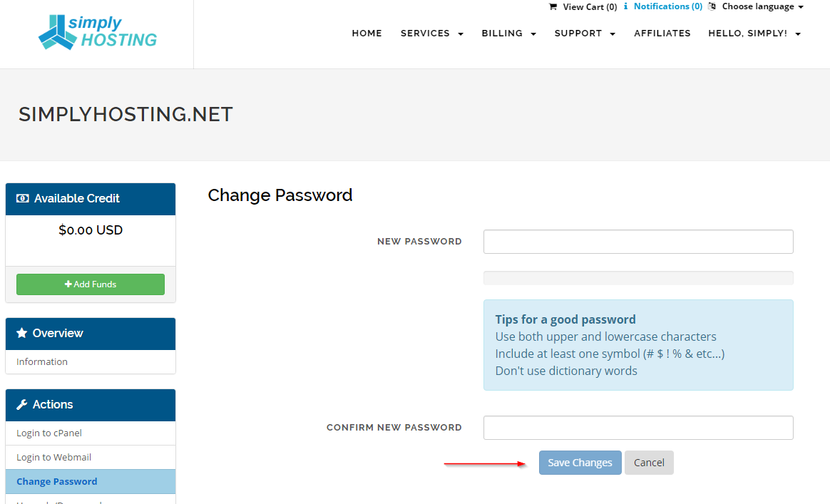
Task: Select Login to cPanel link
Action: tap(49, 433)
